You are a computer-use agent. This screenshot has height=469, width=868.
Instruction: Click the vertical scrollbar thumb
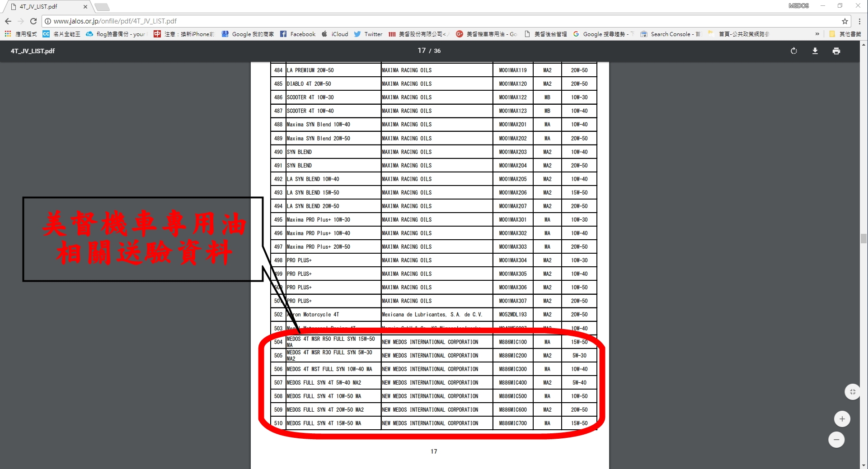(x=863, y=238)
